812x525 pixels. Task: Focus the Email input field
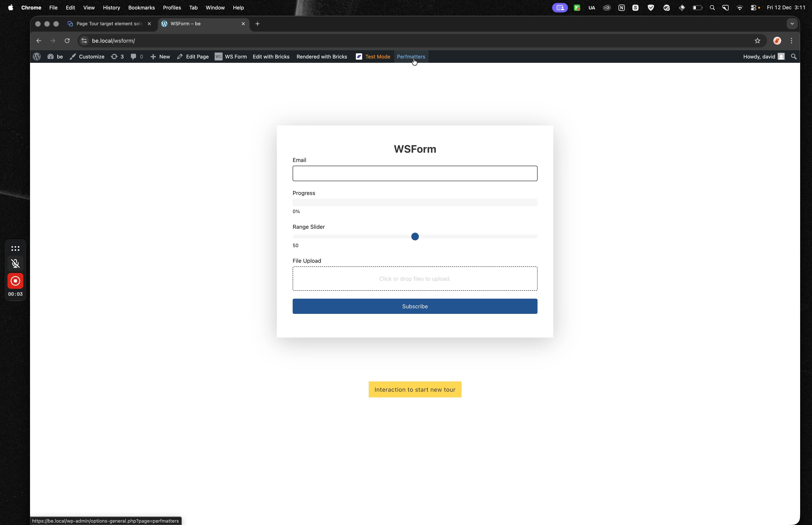[x=415, y=174]
